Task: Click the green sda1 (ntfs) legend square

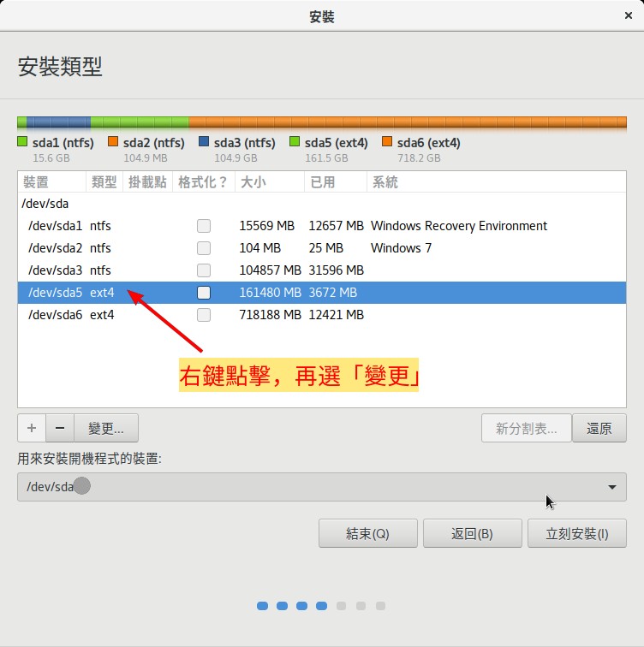Action: pyautogui.click(x=22, y=143)
